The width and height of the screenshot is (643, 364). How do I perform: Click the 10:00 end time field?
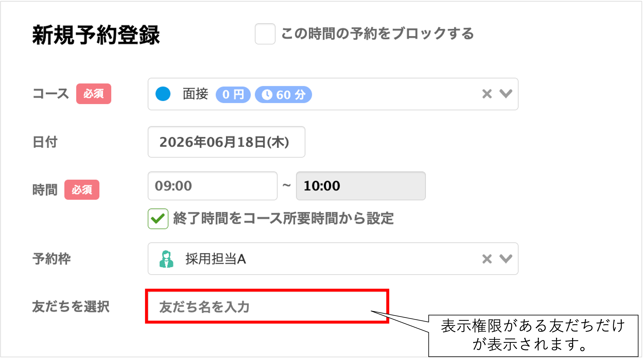[361, 186]
